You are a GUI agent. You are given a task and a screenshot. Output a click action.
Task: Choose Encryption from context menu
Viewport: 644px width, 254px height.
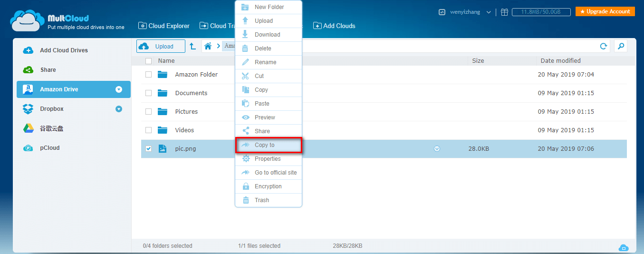coord(269,186)
